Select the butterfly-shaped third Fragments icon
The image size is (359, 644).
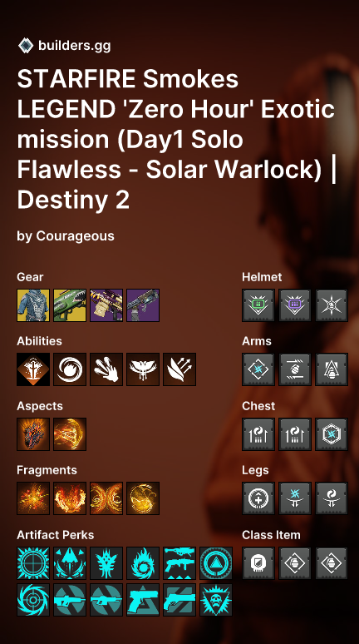point(106,498)
